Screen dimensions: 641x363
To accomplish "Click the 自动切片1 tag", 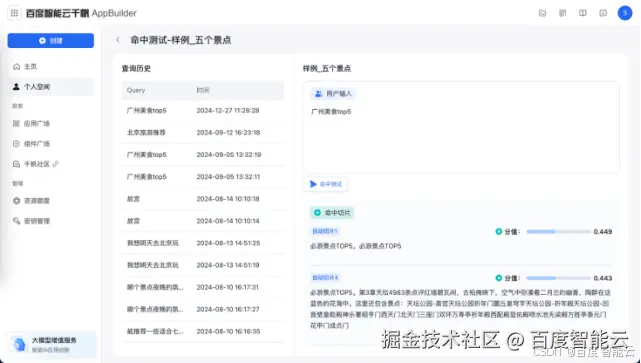I will click(325, 231).
